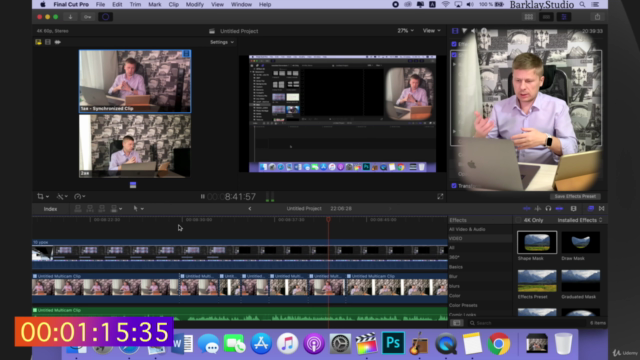This screenshot has height=360, width=640.
Task: Toggle audio skimming waveform button
Action: tap(538, 209)
